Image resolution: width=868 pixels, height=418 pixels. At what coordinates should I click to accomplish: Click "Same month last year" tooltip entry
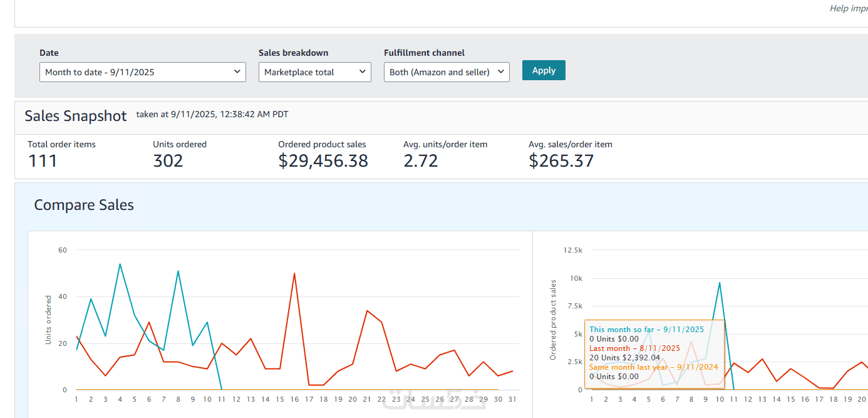[653, 367]
